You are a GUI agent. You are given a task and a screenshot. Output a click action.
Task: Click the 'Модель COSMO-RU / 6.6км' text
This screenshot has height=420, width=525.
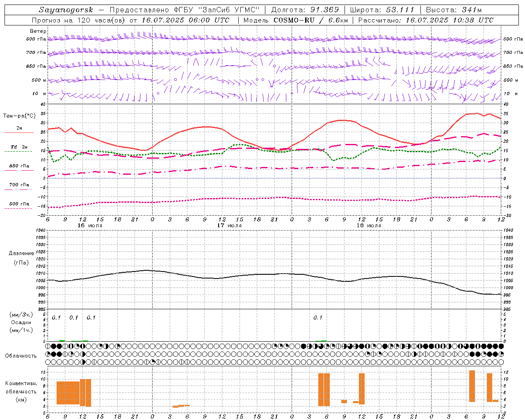click(296, 20)
